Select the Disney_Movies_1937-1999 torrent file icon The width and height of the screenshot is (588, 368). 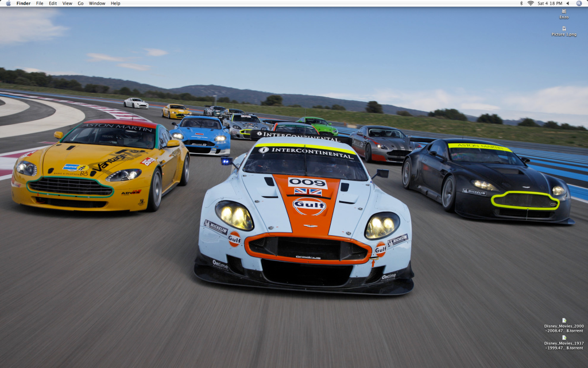[x=564, y=338]
